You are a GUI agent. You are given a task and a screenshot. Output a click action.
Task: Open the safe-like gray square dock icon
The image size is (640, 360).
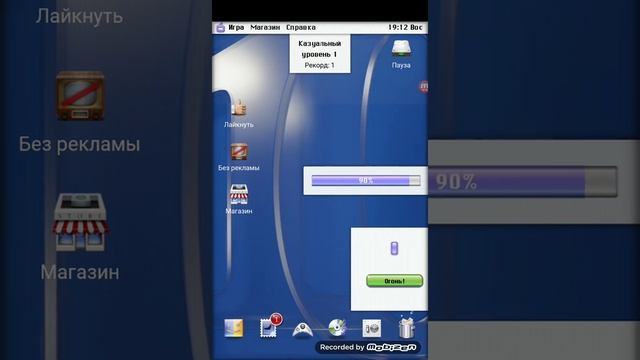(x=372, y=329)
